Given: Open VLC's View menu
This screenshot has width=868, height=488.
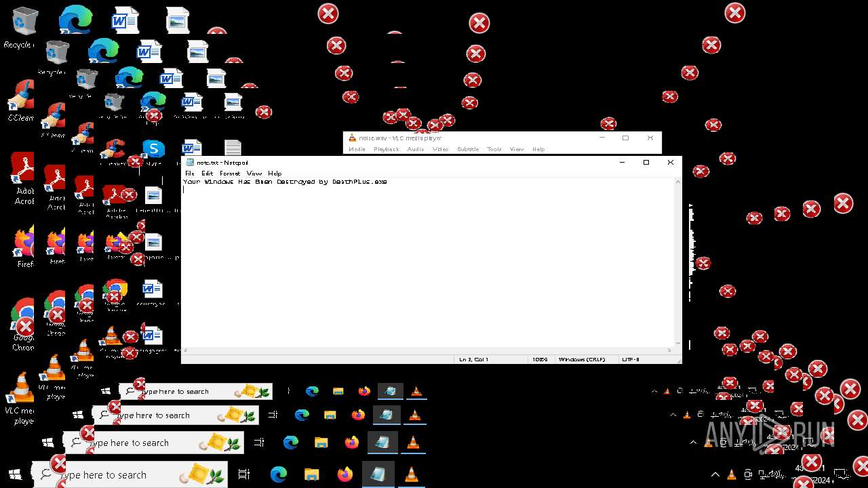Looking at the screenshot, I should coord(517,149).
